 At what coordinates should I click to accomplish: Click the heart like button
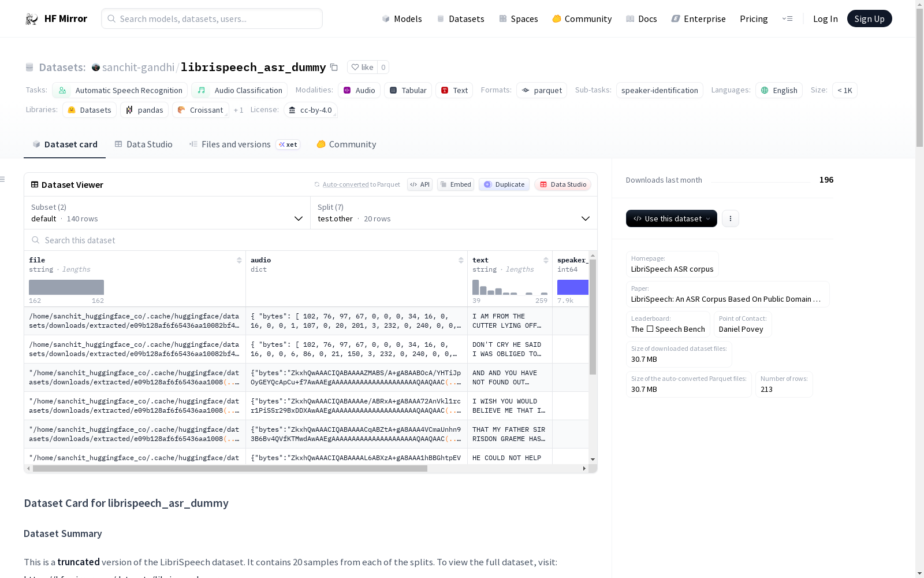pos(362,67)
